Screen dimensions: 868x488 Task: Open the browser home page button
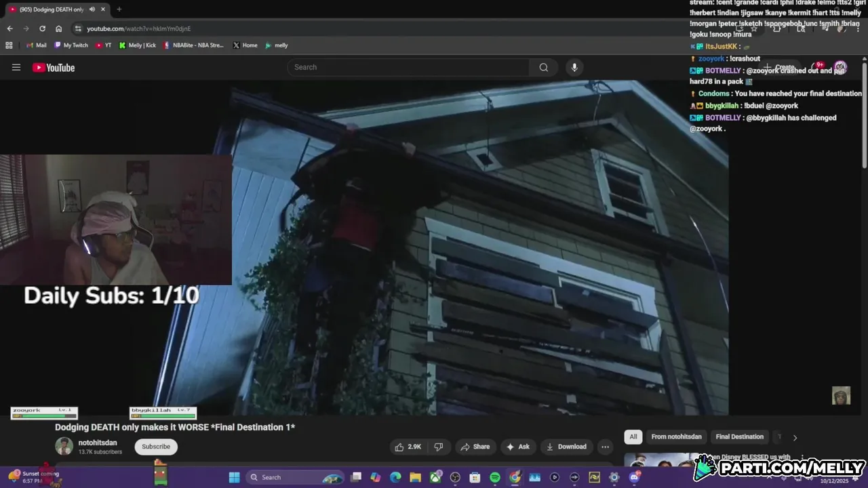pyautogui.click(x=59, y=28)
